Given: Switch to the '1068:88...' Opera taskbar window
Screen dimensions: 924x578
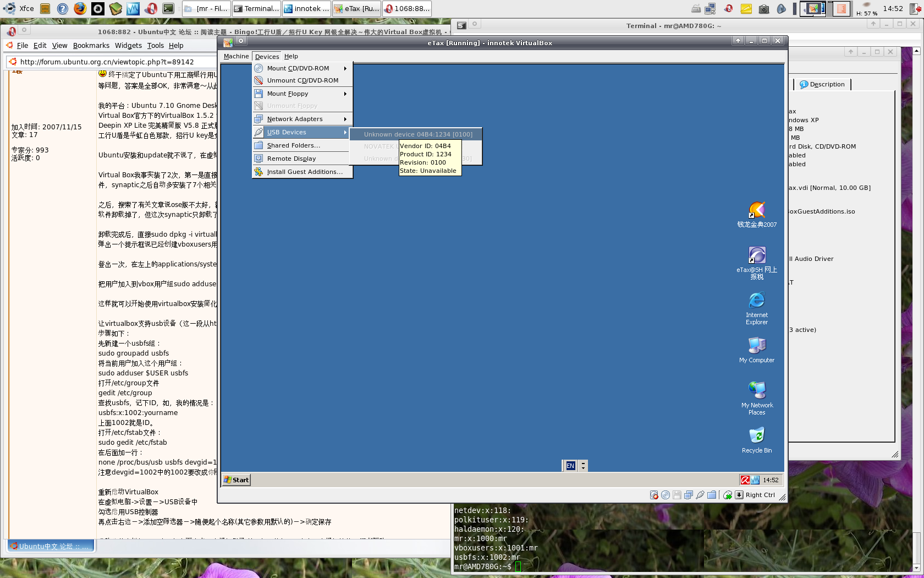Looking at the screenshot, I should 406,8.
